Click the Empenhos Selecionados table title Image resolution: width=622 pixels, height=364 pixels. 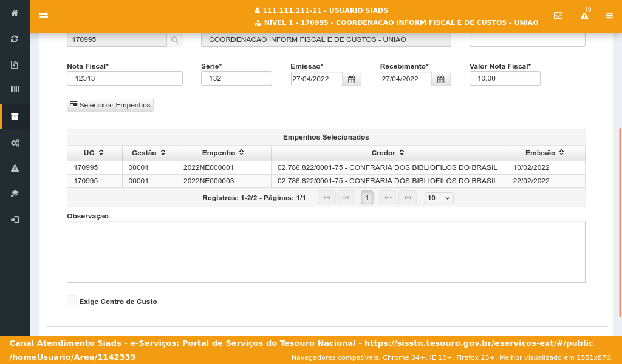[x=326, y=138]
